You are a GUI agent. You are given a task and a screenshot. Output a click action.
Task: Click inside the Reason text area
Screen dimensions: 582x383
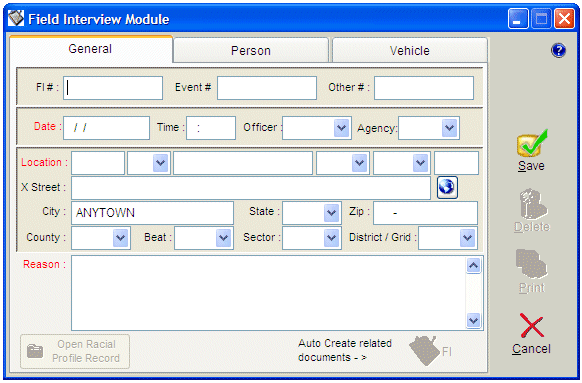[268, 293]
